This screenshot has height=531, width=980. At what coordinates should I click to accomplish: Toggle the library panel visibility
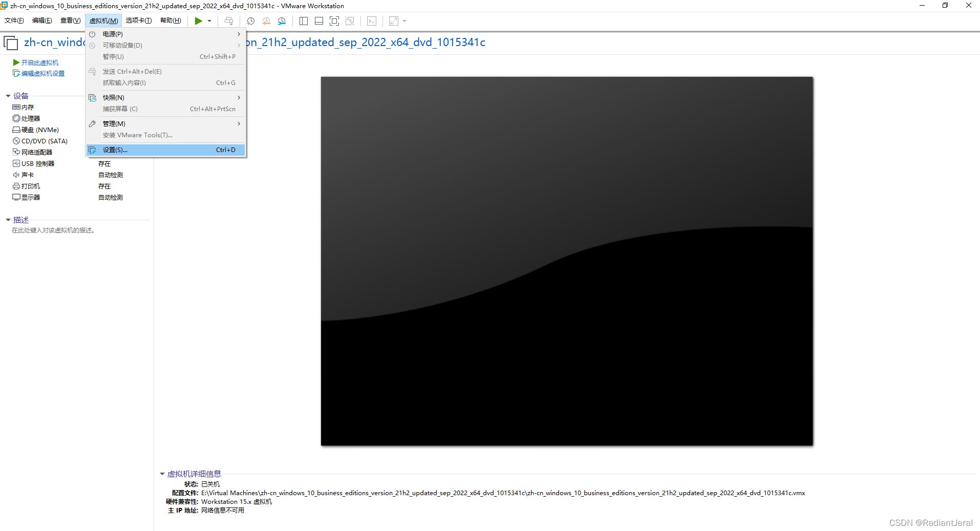tap(303, 20)
